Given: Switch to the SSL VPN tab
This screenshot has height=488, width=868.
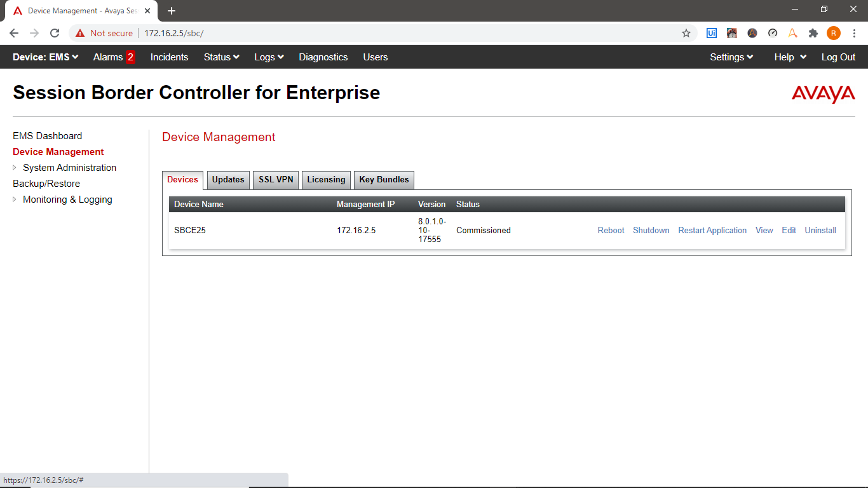Looking at the screenshot, I should [276, 180].
